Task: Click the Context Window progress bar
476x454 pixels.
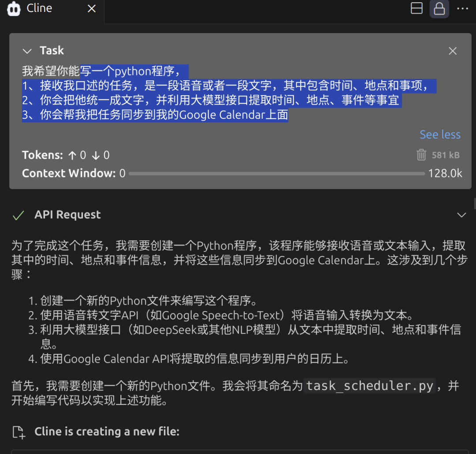Action: [x=276, y=173]
